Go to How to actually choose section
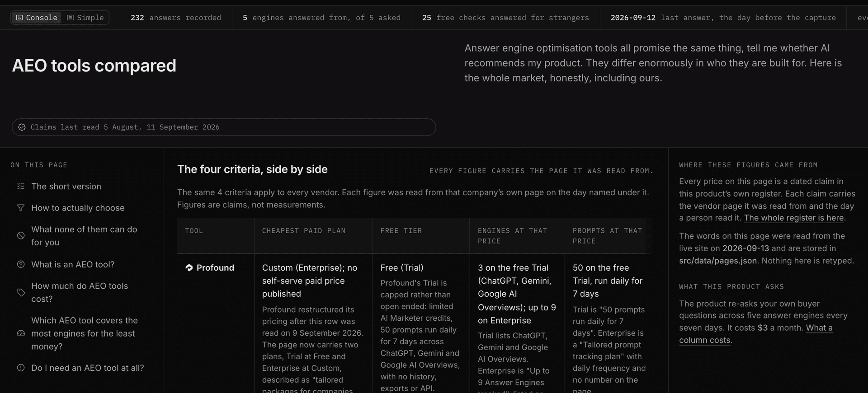Viewport: 868px width, 393px height. (x=78, y=208)
